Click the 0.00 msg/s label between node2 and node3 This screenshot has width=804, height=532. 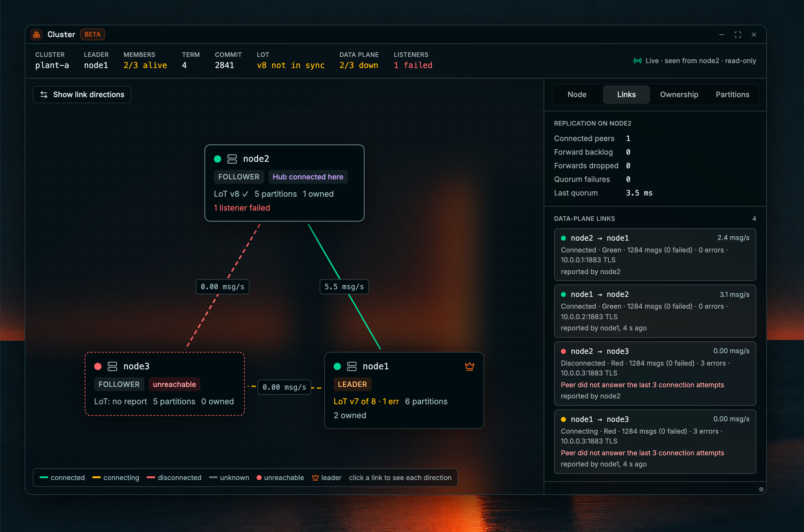click(223, 287)
